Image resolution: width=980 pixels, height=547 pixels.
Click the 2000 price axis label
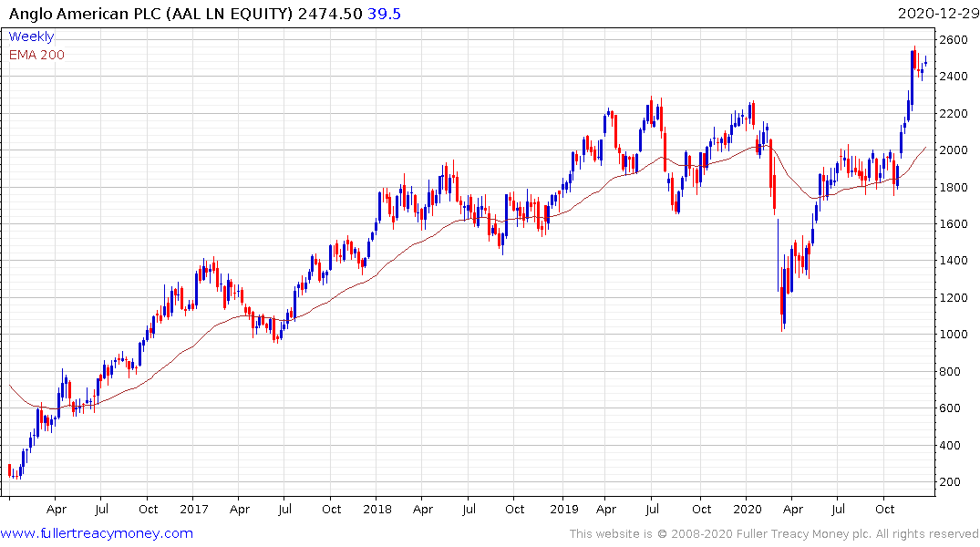954,150
